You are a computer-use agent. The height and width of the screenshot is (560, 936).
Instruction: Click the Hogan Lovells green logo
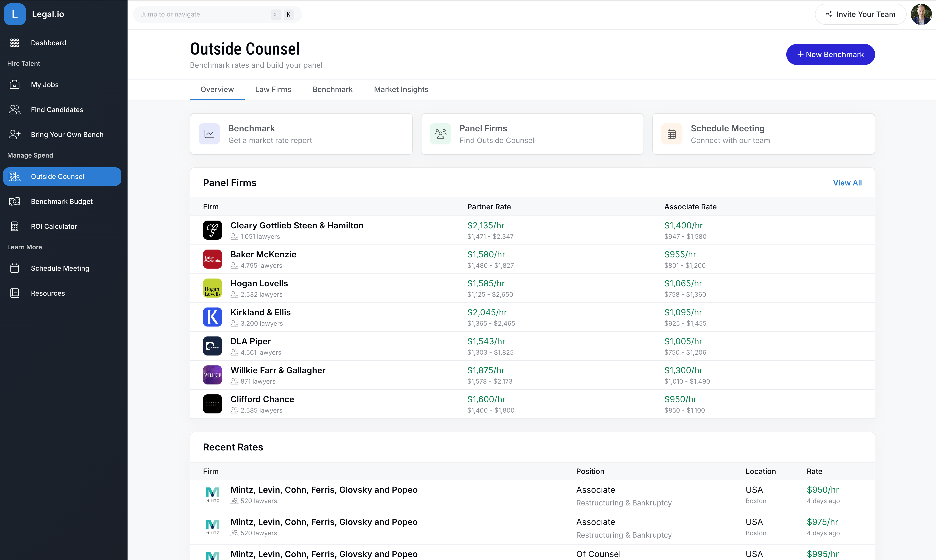[x=212, y=288]
